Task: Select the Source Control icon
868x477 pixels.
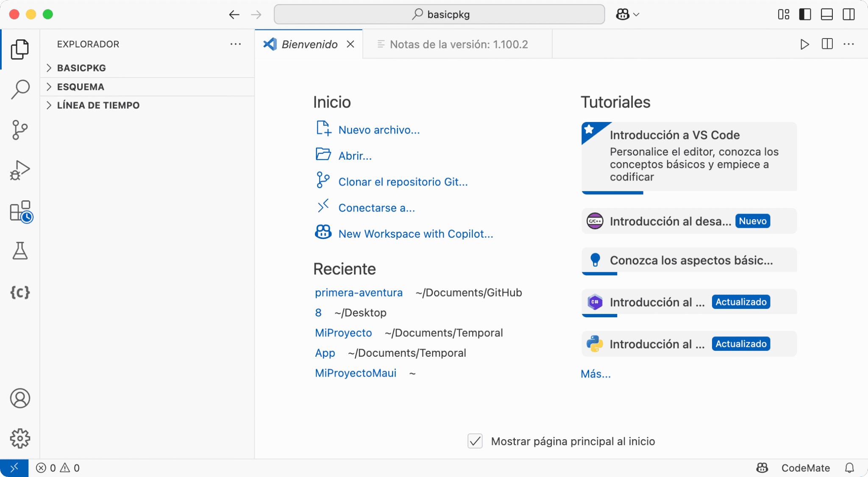Action: tap(20, 129)
